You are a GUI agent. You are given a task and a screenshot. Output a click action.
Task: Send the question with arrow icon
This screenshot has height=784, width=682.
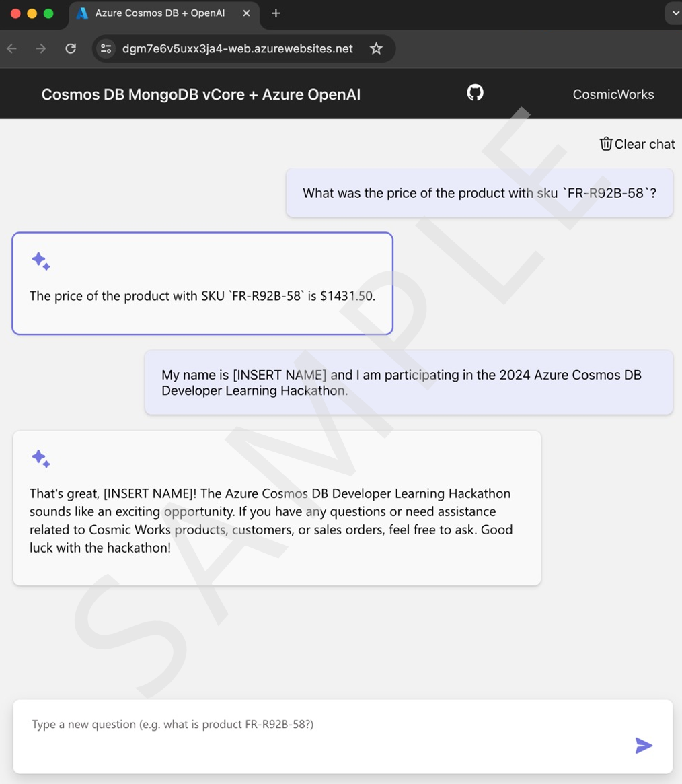[644, 745]
